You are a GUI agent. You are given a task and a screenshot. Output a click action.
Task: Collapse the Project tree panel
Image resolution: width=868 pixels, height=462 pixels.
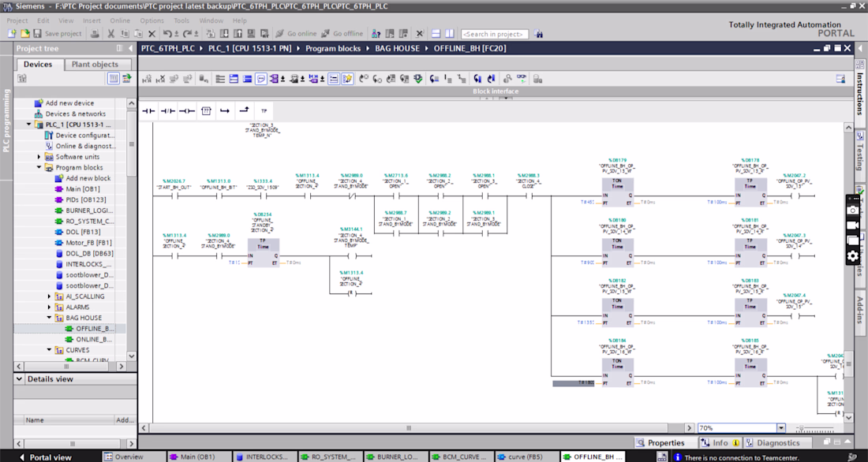click(130, 49)
